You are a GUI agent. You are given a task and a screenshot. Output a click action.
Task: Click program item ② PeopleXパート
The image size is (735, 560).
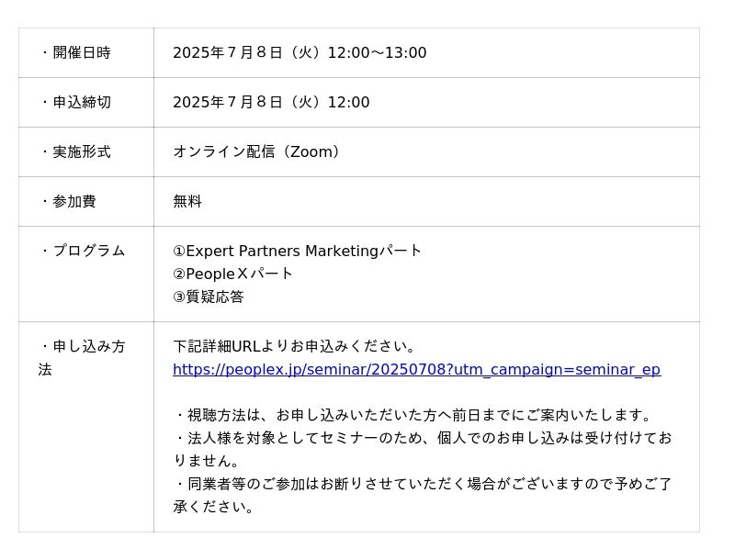click(233, 274)
